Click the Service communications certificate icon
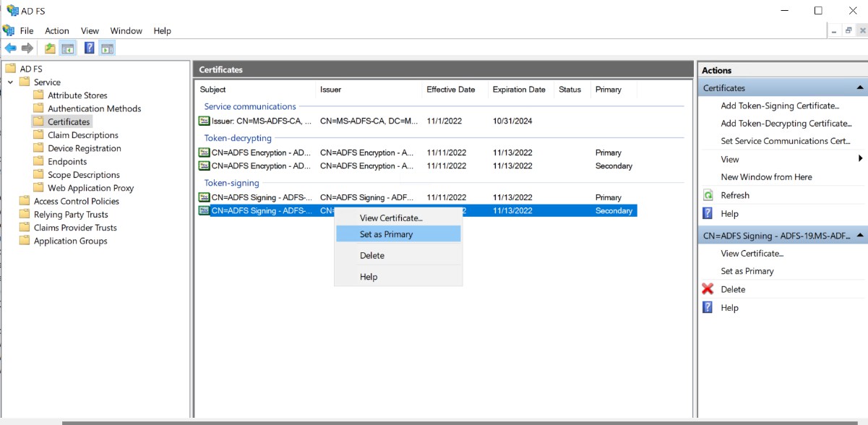 (205, 121)
